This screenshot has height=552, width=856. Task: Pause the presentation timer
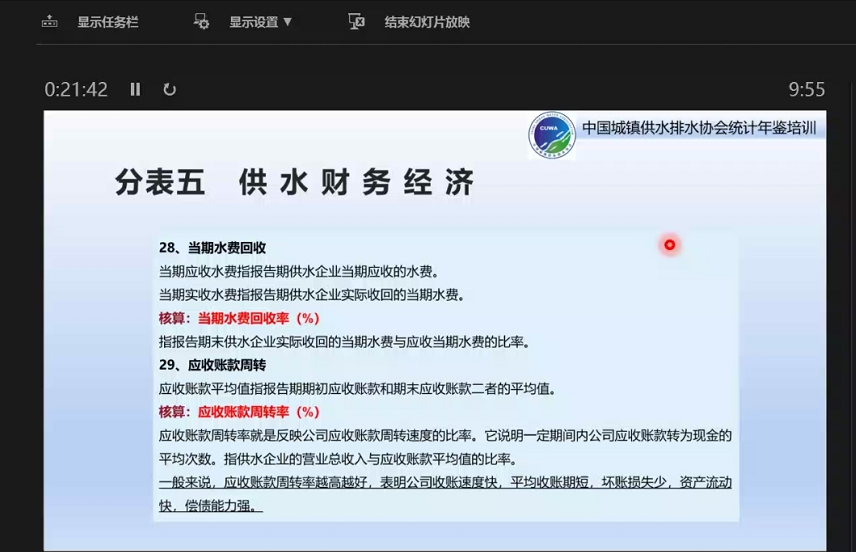[x=135, y=89]
